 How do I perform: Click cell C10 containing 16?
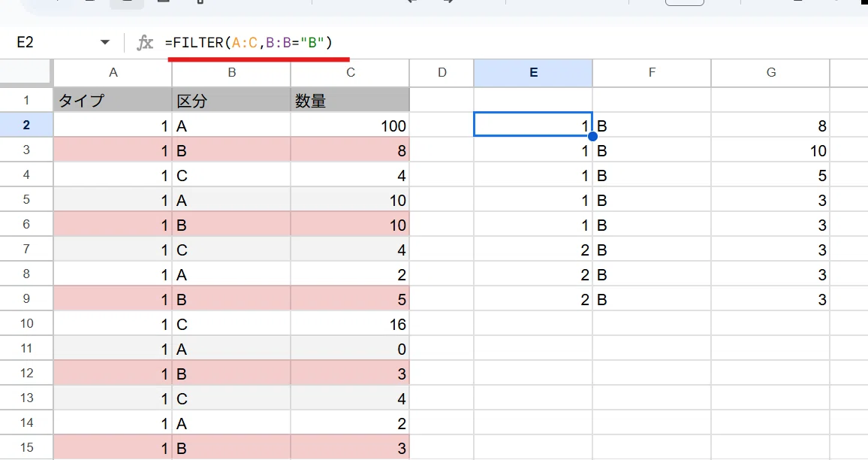[351, 324]
